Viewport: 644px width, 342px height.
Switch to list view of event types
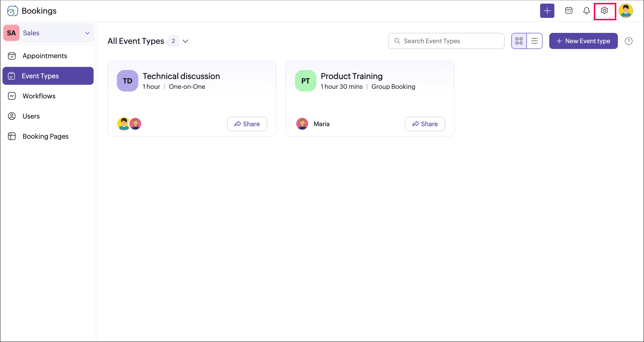click(535, 41)
